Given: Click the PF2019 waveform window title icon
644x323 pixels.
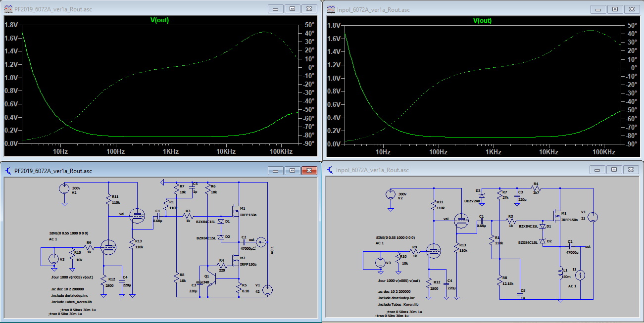Looking at the screenshot, I should [8, 9].
